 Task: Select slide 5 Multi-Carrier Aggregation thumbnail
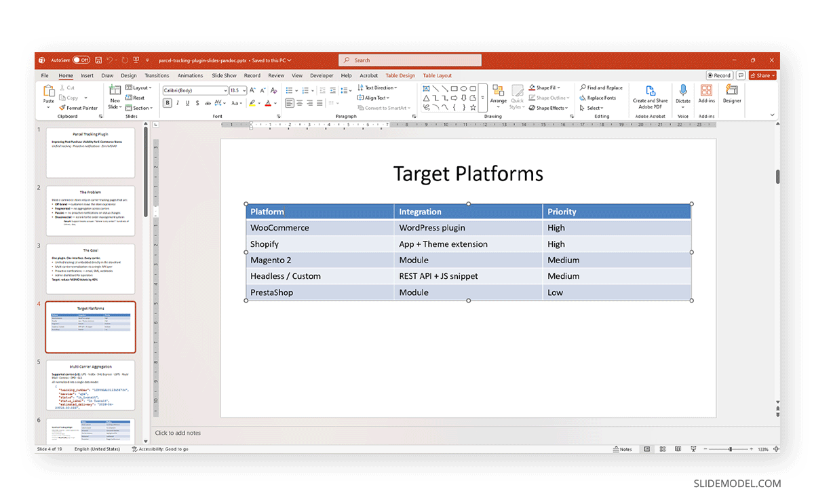[x=90, y=385]
